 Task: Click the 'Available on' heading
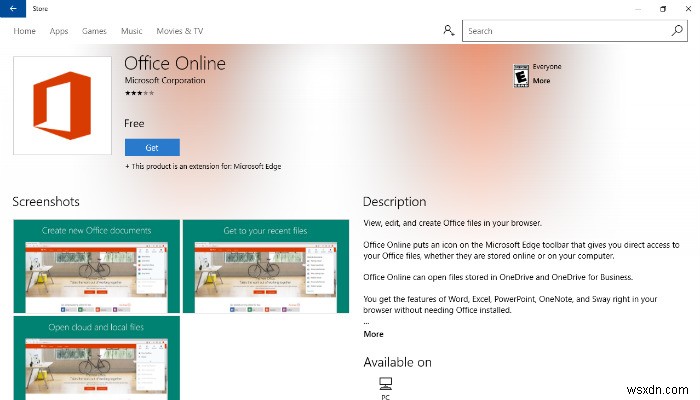tap(397, 362)
